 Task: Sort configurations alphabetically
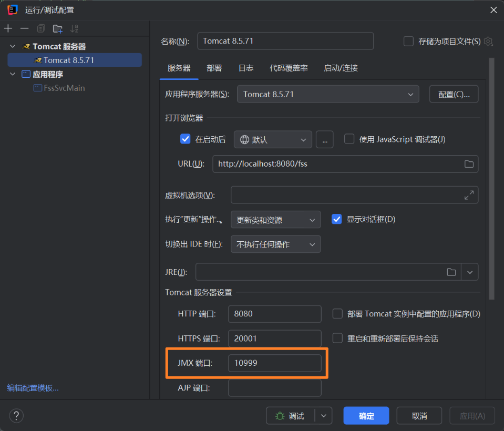73,28
